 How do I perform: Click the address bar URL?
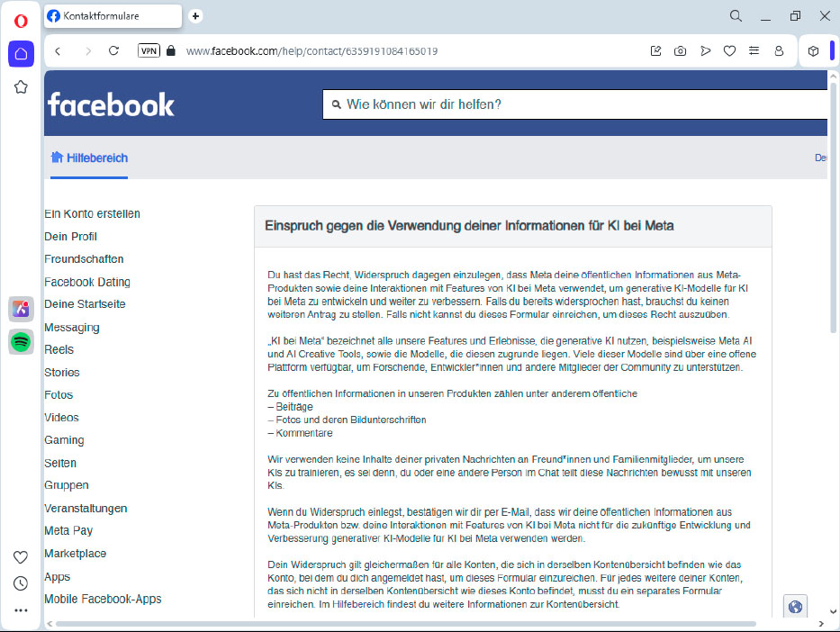[x=312, y=51]
